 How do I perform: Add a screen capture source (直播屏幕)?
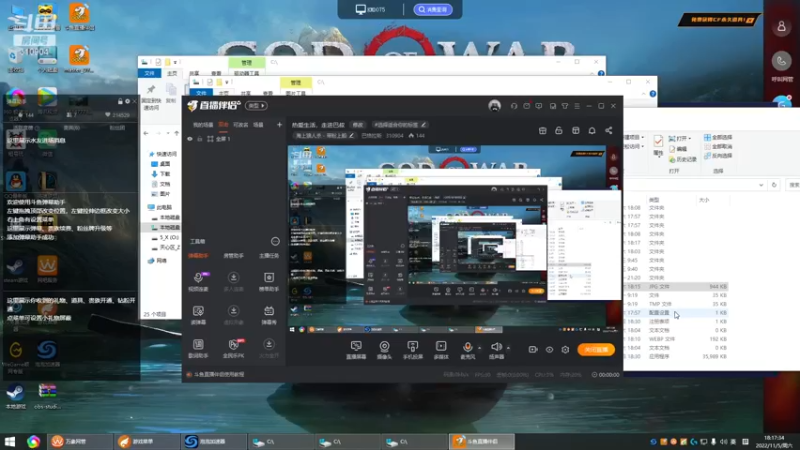[356, 349]
